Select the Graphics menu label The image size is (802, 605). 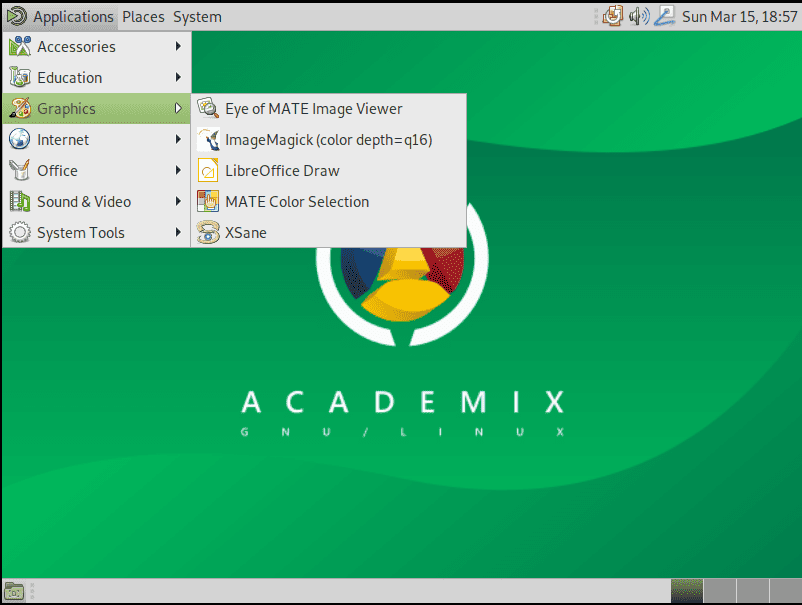click(66, 109)
